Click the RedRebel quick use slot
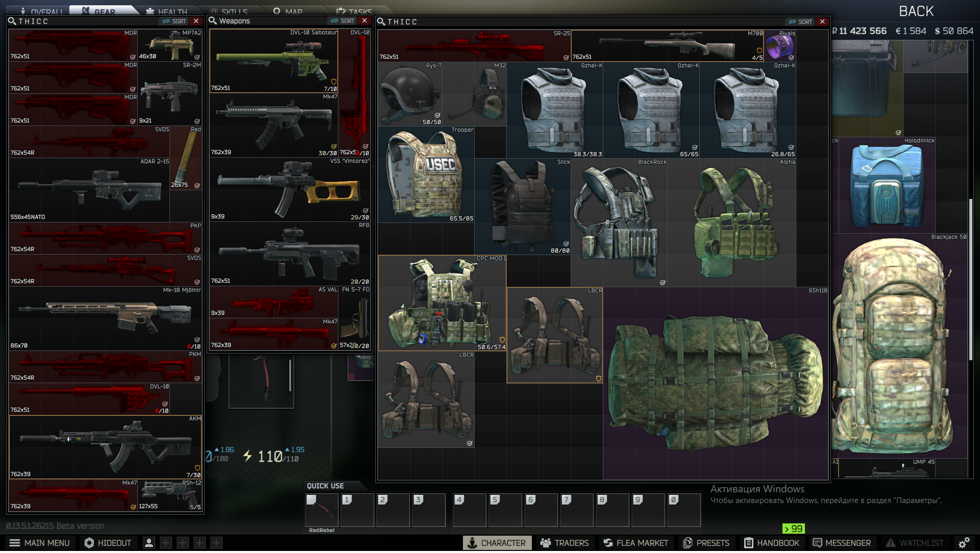 pos(322,510)
